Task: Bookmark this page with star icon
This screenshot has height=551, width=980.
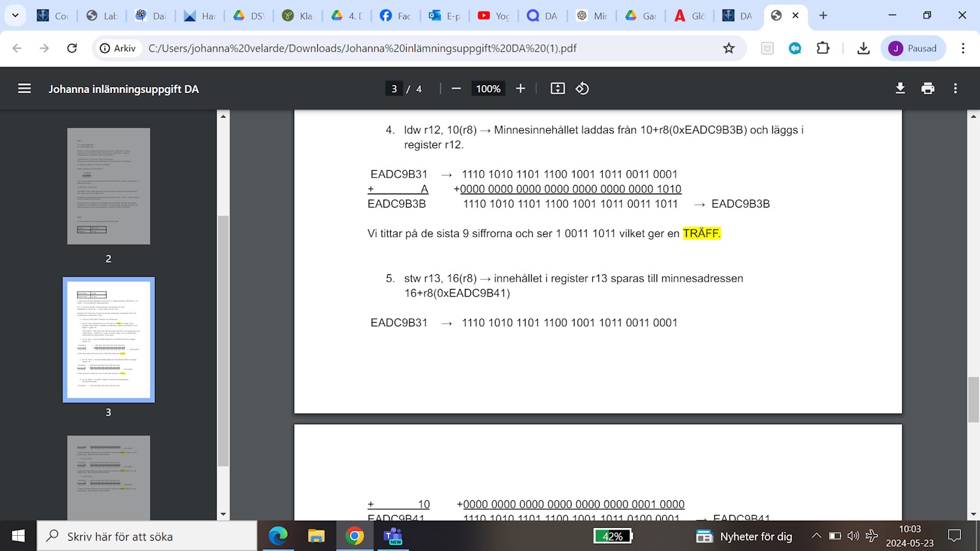Action: [x=728, y=48]
